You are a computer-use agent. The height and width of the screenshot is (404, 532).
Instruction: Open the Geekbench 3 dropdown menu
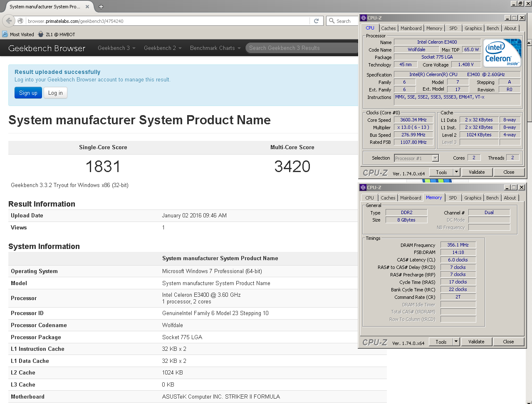(x=116, y=48)
